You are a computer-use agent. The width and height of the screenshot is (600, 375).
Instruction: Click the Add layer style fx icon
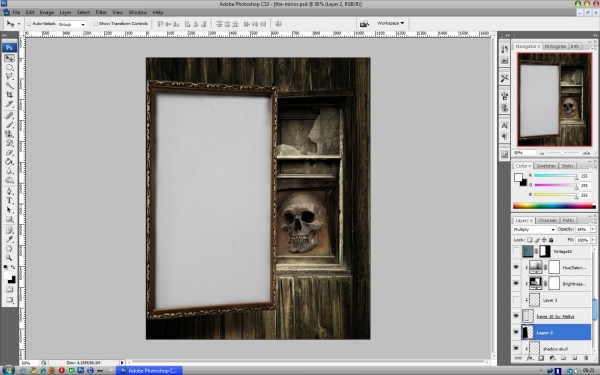click(x=530, y=358)
